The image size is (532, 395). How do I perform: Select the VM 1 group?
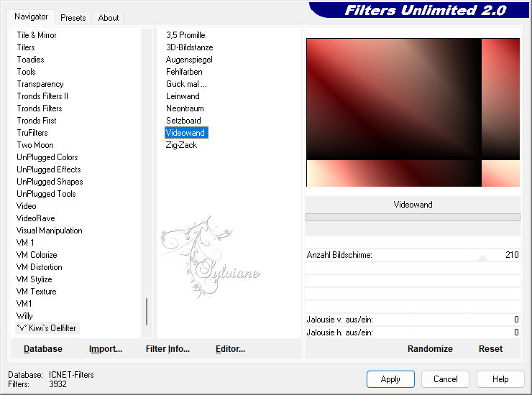click(x=25, y=243)
